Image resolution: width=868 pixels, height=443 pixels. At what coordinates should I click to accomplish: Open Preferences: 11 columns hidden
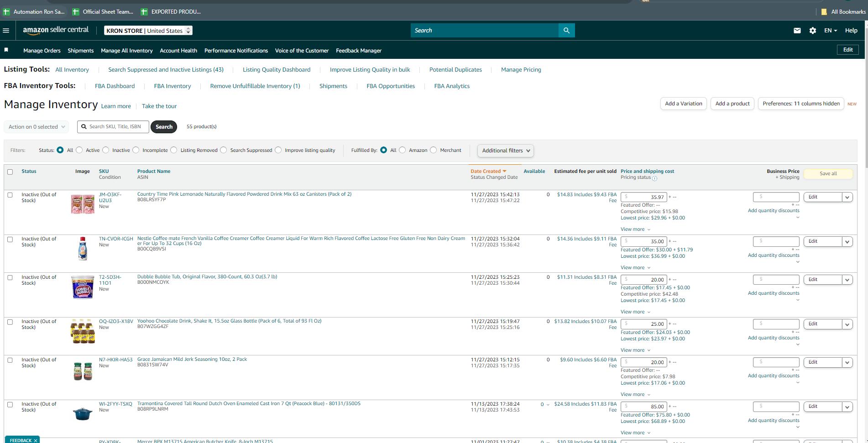801,104
